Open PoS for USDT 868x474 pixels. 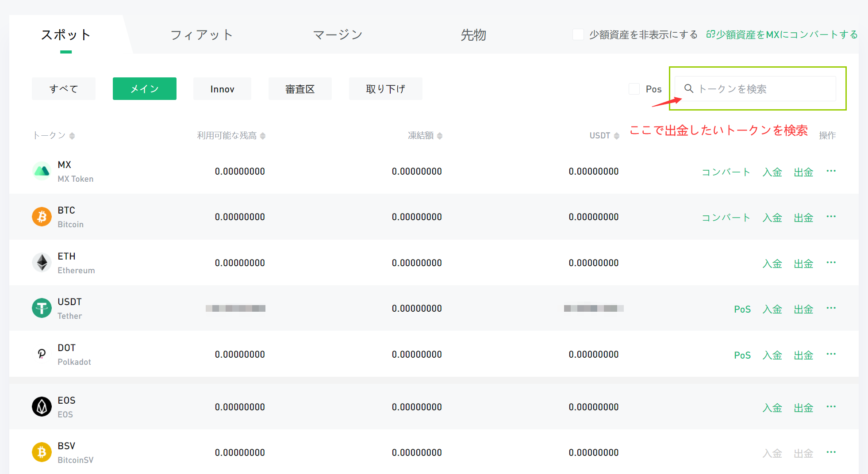(742, 309)
